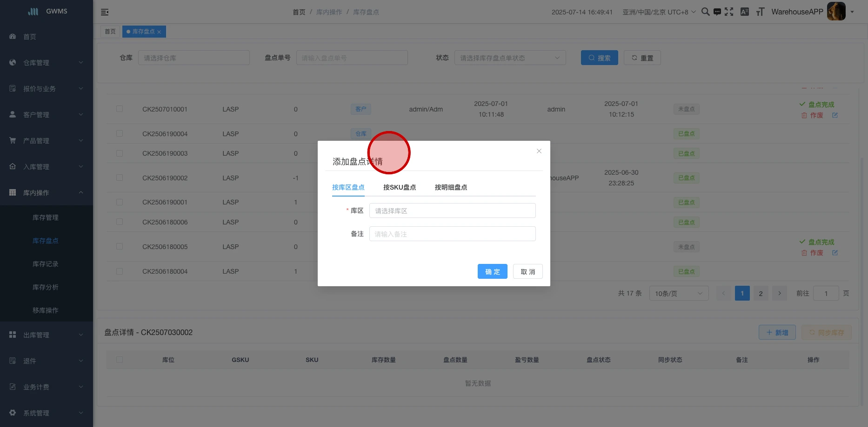
Task: Toggle fullscreen mode icon in header
Action: [x=729, y=12]
